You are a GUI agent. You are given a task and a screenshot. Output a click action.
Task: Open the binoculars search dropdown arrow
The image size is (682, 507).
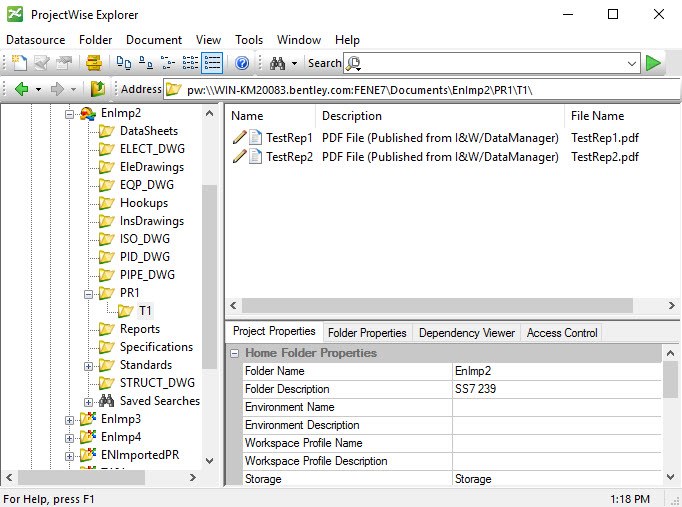click(x=294, y=63)
